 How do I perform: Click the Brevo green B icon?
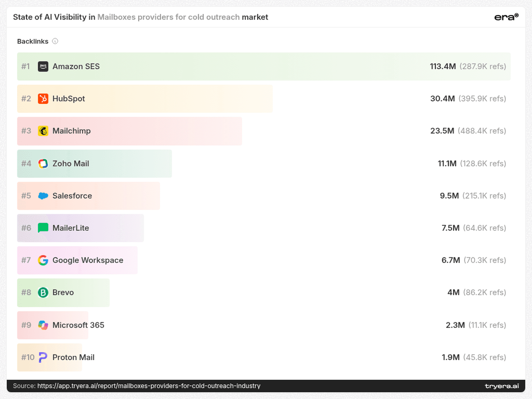pos(43,293)
